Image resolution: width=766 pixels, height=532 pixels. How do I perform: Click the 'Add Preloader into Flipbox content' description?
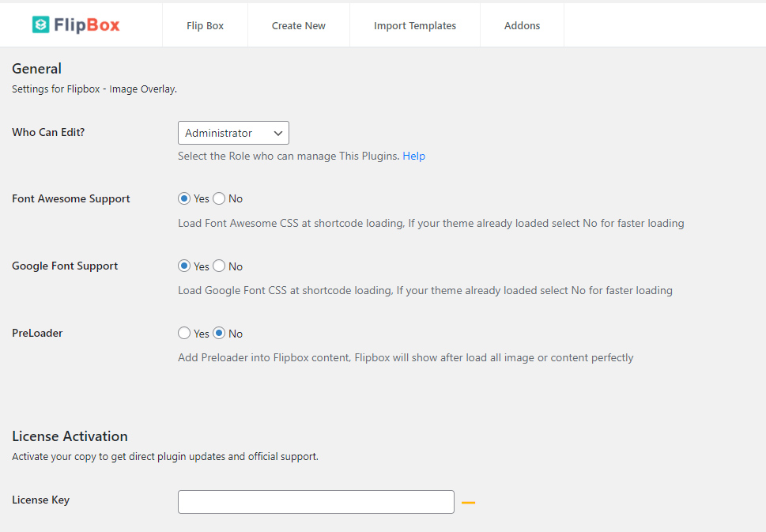point(406,358)
